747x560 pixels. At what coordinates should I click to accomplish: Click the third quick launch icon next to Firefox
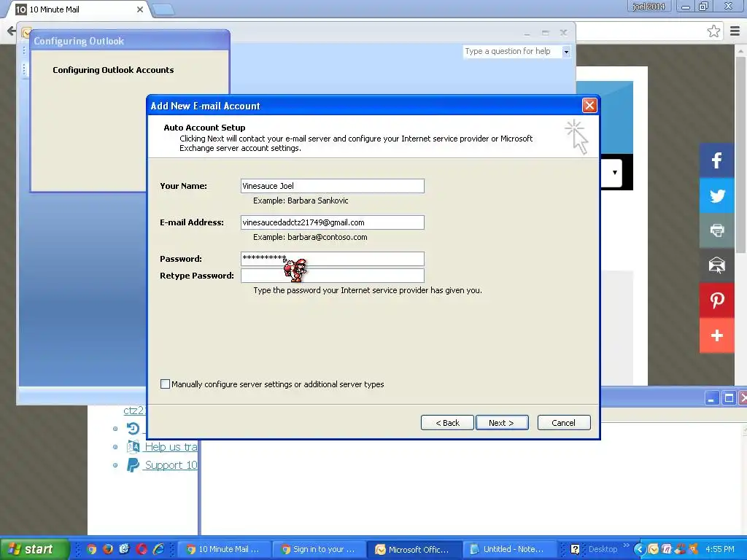(x=124, y=549)
